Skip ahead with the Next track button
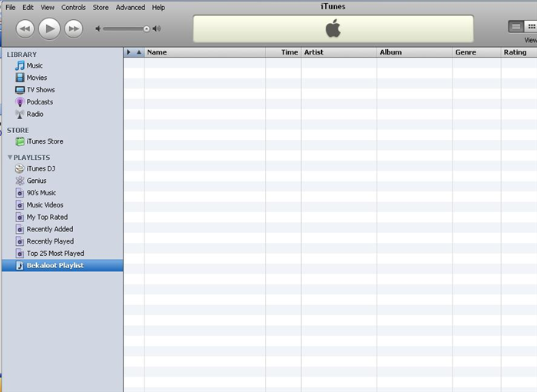The height and width of the screenshot is (392, 537). pos(74,28)
